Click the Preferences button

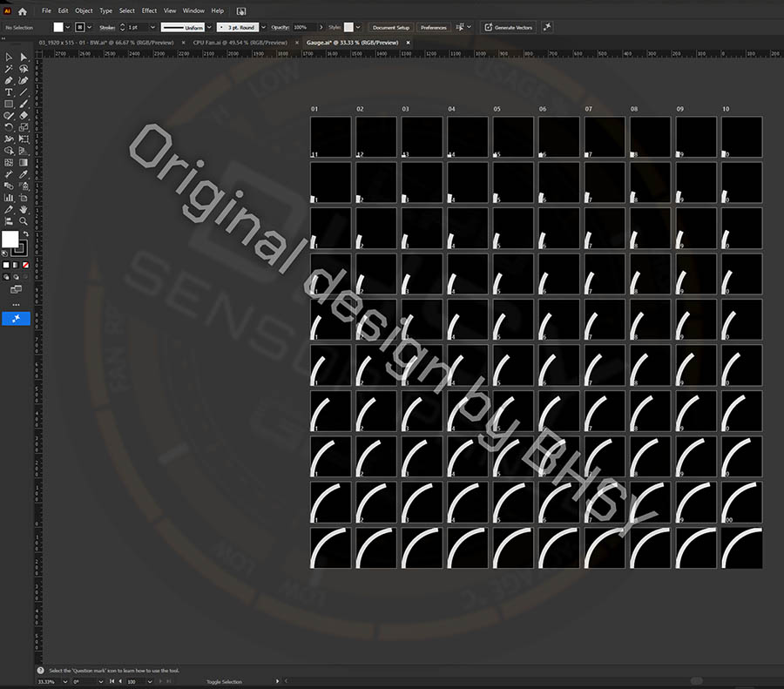tap(434, 28)
